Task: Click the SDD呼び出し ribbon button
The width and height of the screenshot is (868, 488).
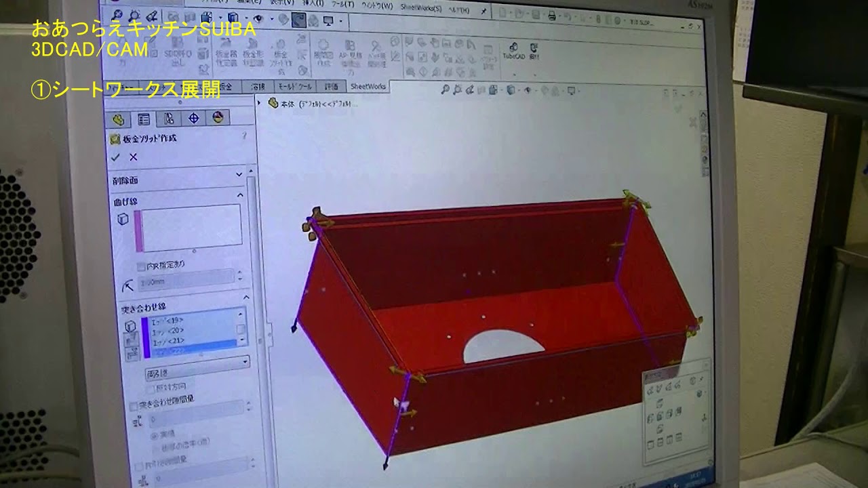Action: point(178,52)
